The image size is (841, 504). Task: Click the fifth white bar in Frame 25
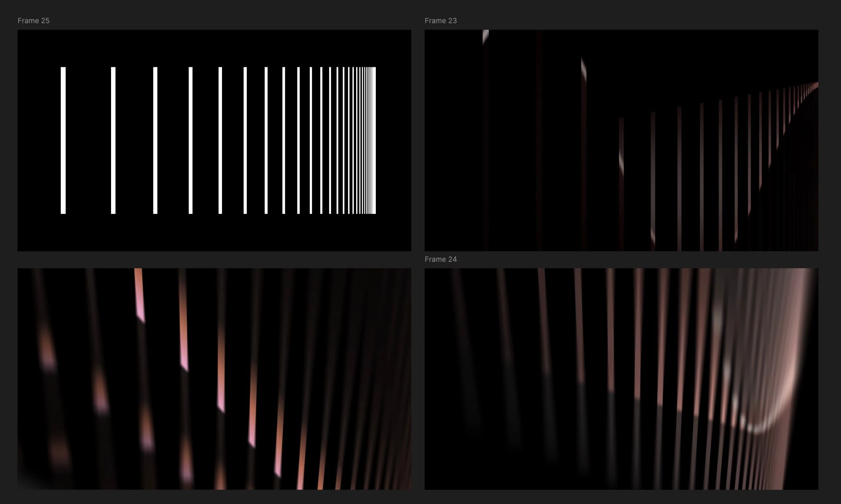[x=220, y=140]
